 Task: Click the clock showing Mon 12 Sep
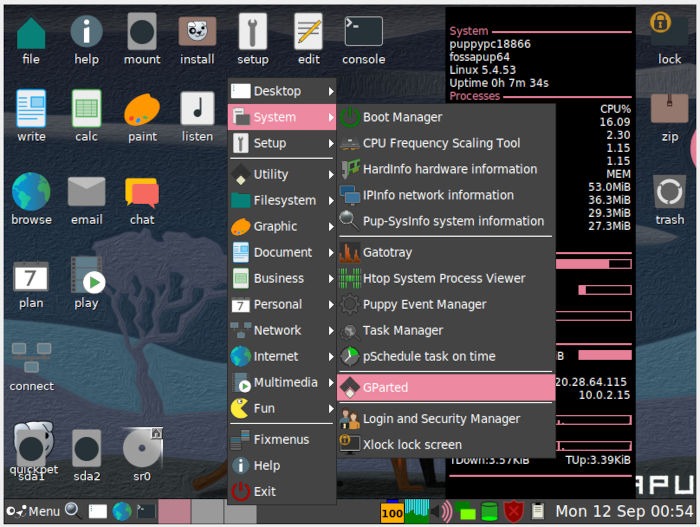tap(624, 511)
